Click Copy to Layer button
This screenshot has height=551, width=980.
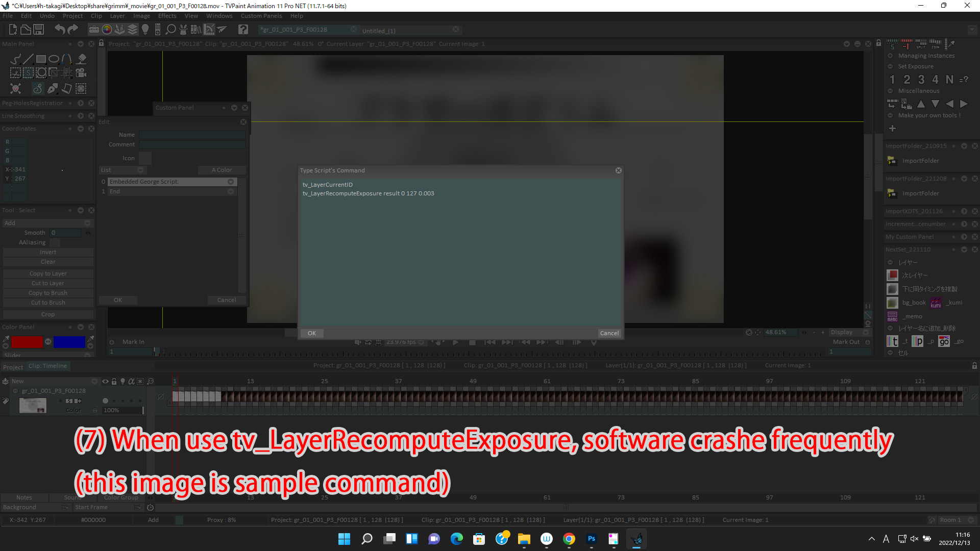coord(48,273)
